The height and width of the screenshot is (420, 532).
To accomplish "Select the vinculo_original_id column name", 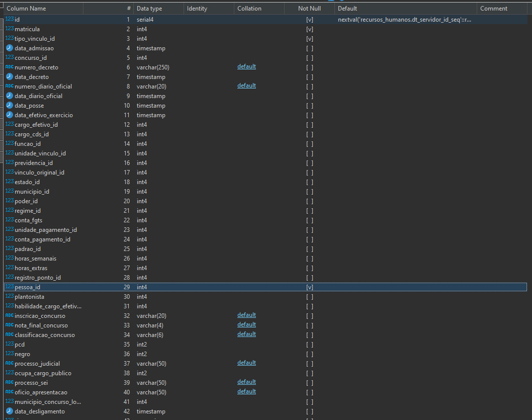I will coord(39,173).
